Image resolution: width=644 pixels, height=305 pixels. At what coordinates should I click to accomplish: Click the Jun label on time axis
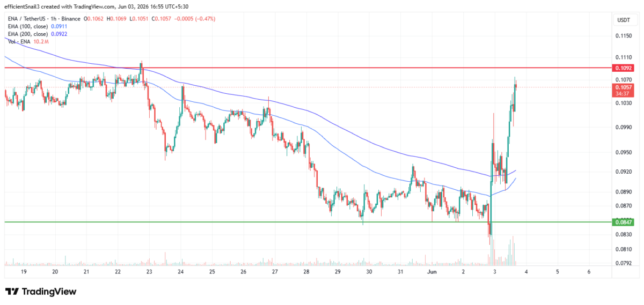click(x=432, y=272)
